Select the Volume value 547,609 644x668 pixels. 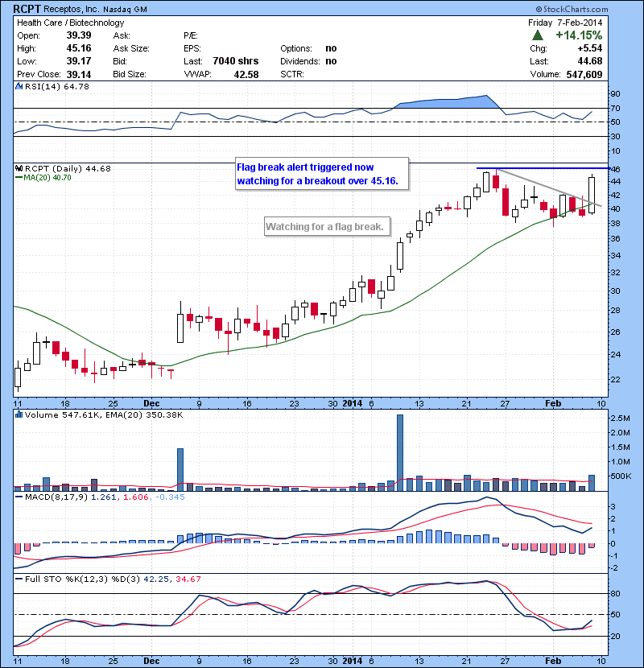[x=584, y=75]
